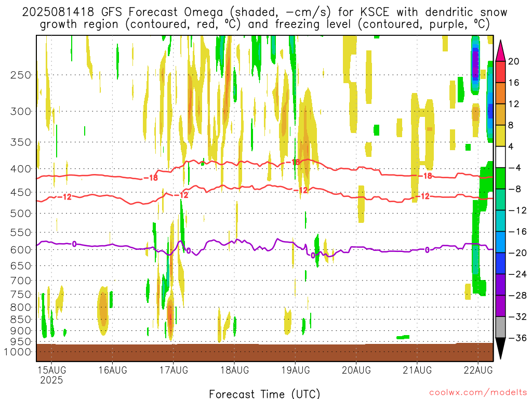
Task: Click the 300 pressure level label
Action: pyautogui.click(x=20, y=111)
